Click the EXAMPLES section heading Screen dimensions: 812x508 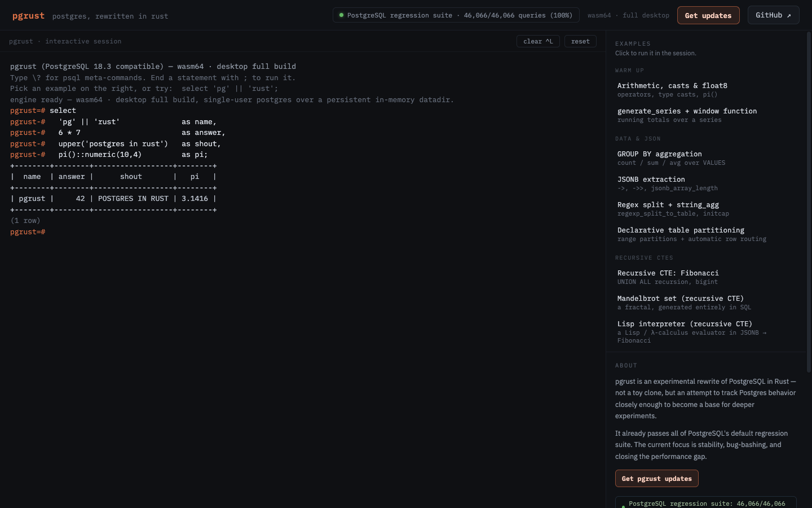pos(633,43)
